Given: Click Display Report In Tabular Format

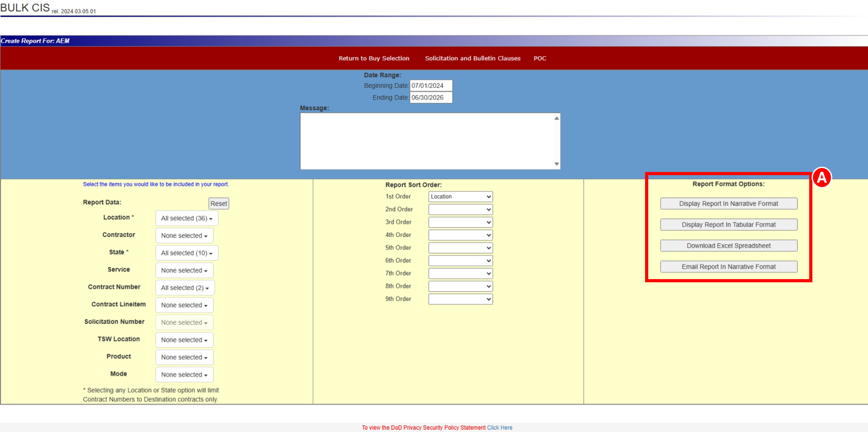Looking at the screenshot, I should pos(729,224).
